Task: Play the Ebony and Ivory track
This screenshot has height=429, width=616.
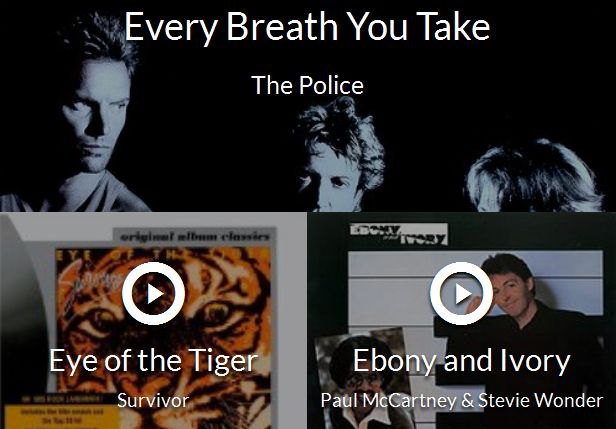Action: pyautogui.click(x=461, y=293)
